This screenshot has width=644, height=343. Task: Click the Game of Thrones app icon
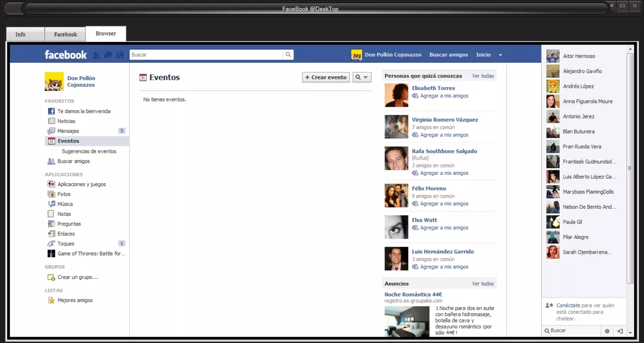point(51,253)
